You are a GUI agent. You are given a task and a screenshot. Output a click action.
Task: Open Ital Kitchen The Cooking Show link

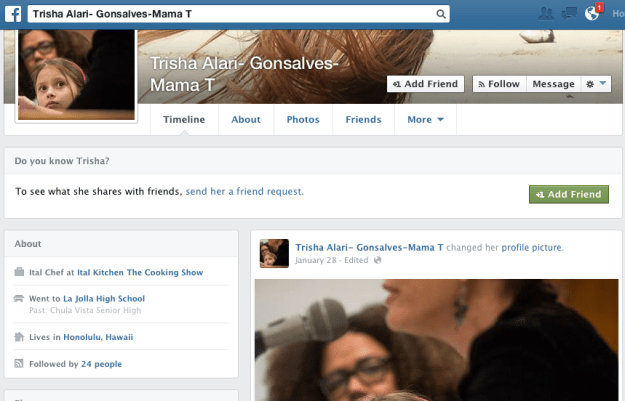tap(140, 272)
